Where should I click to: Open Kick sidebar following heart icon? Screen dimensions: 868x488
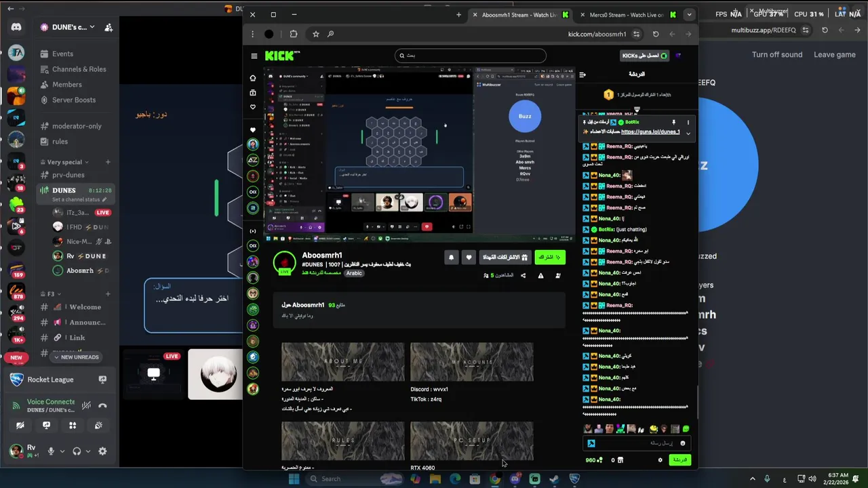coord(253,107)
